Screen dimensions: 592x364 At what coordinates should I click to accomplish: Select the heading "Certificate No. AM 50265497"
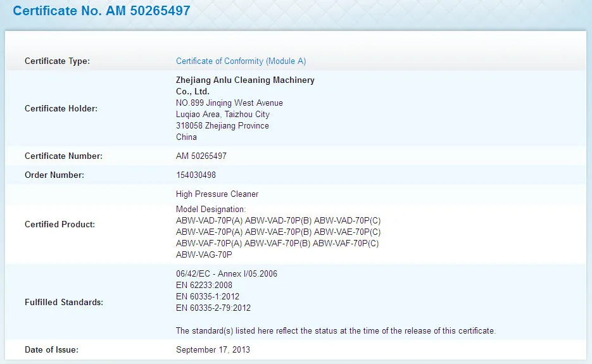pyautogui.click(x=101, y=11)
